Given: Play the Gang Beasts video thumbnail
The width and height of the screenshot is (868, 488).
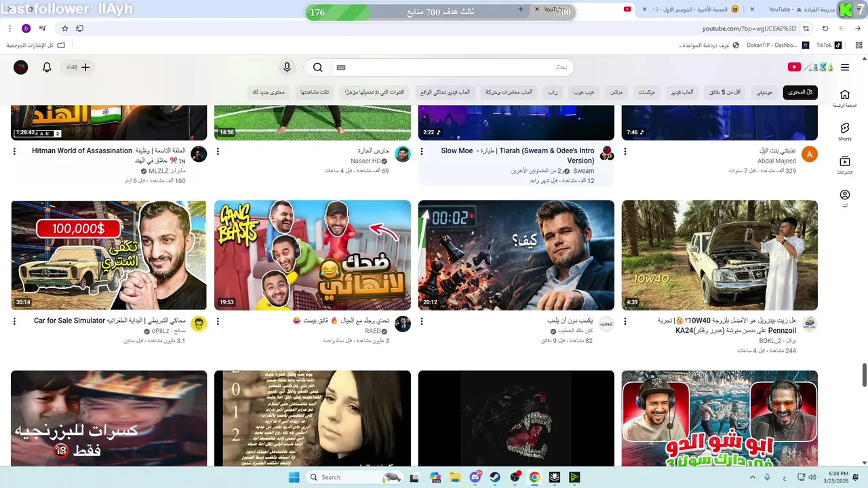Looking at the screenshot, I should coord(313,255).
